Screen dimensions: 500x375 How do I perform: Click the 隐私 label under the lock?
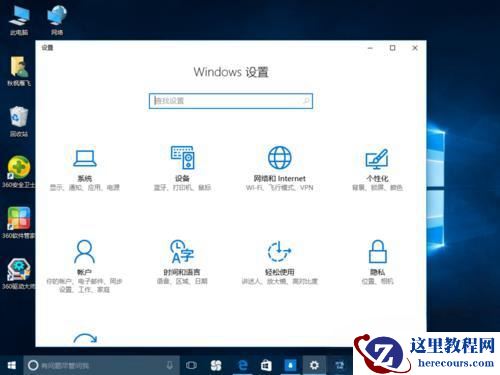click(378, 272)
